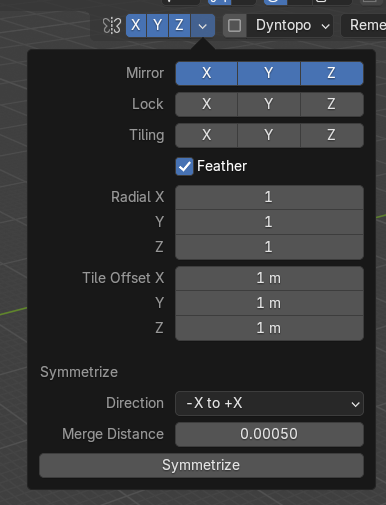Click the Radial Z count field
386x505 pixels.
(x=269, y=247)
